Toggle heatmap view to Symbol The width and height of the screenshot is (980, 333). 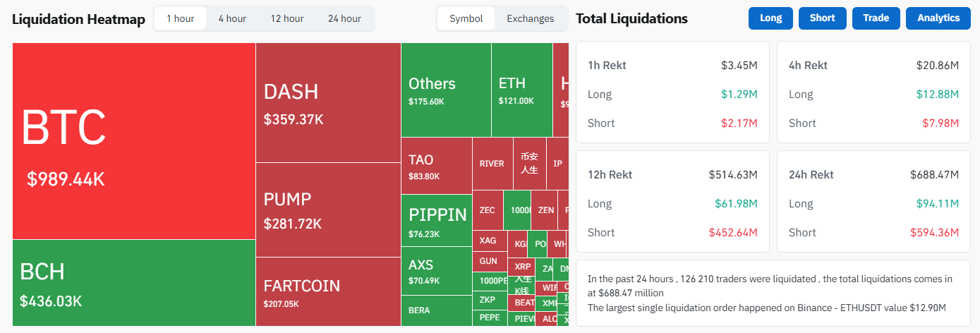466,18
